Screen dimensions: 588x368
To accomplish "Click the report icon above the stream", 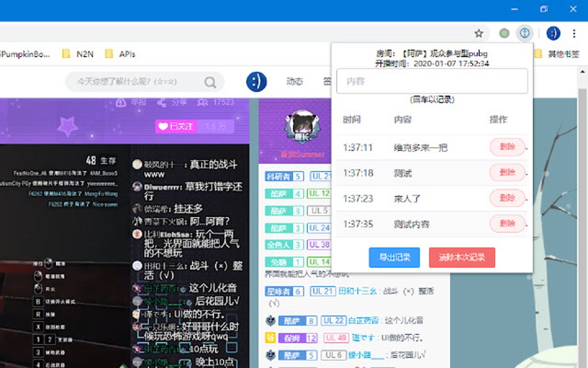I will tap(120, 103).
